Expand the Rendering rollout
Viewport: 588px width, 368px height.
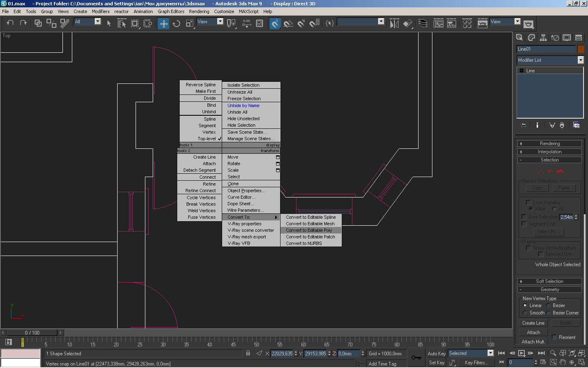550,144
